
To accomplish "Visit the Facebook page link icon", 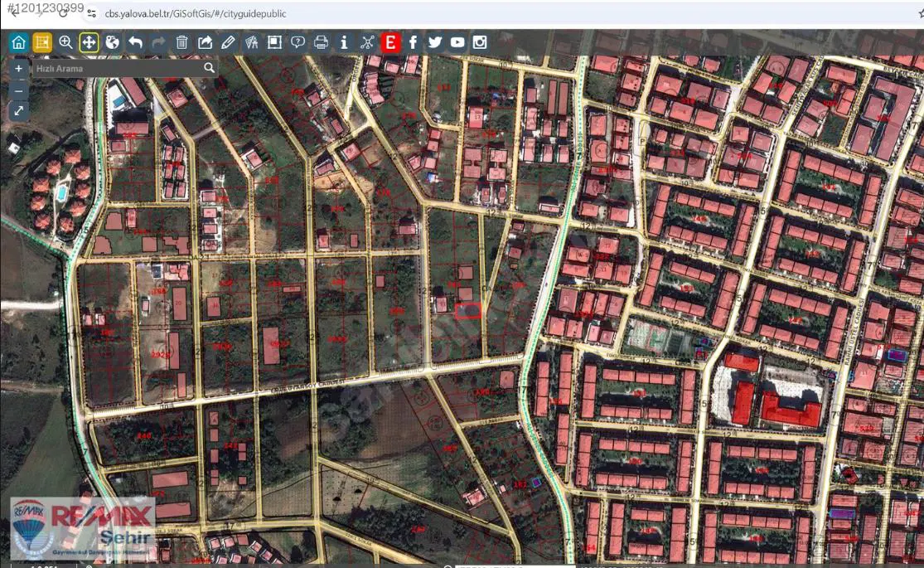I will coord(413,42).
